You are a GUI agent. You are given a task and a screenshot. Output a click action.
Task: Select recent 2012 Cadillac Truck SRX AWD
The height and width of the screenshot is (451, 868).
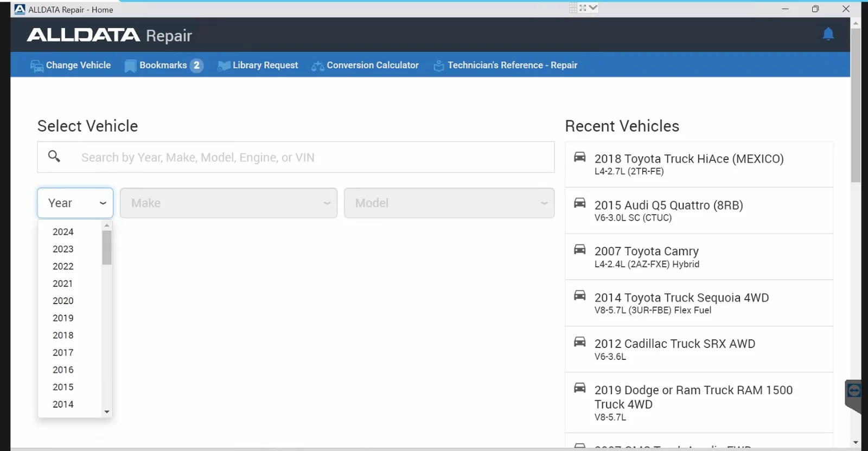(674, 349)
